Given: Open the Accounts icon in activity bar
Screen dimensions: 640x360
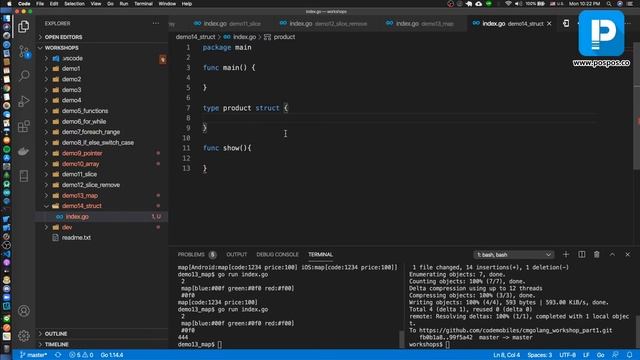Looking at the screenshot, I should pyautogui.click(x=24, y=311).
